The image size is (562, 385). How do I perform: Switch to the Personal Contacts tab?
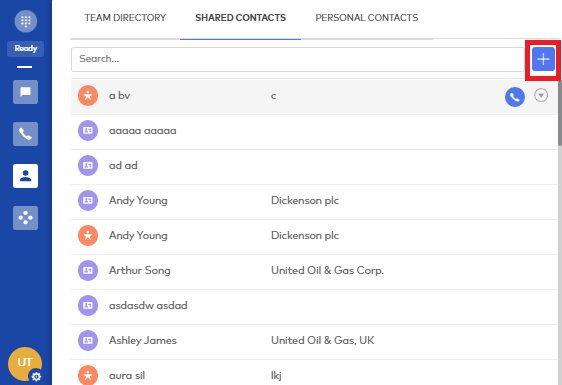pyautogui.click(x=367, y=18)
